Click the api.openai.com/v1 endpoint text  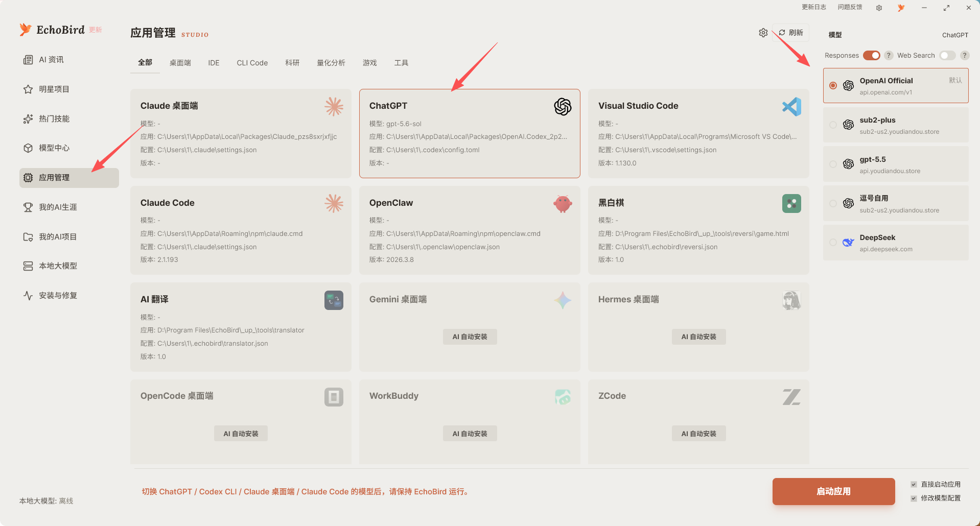886,92
